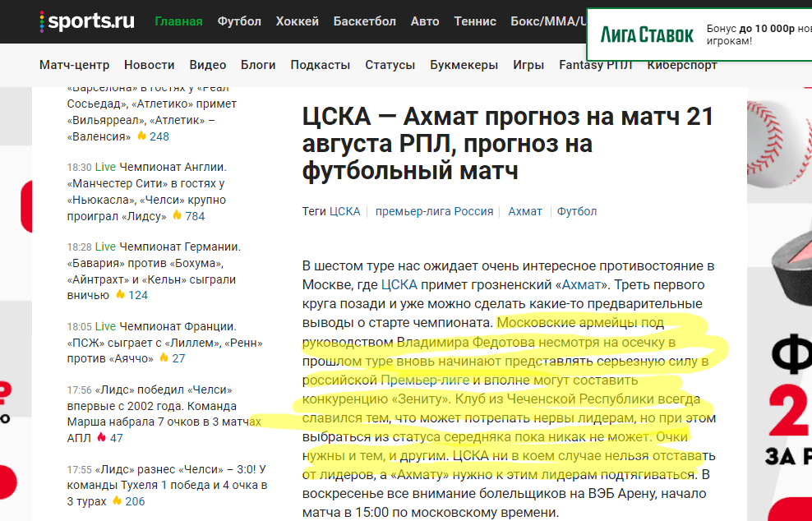Image resolution: width=812 pixels, height=521 pixels.
Task: Open the 17:56 «Лидс» победил «Челси» news
Action: pyautogui.click(x=164, y=414)
